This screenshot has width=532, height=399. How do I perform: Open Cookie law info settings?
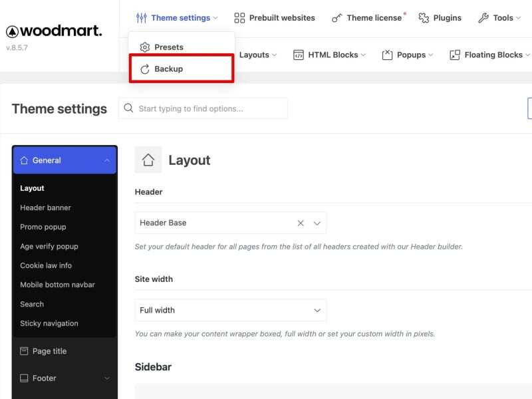tap(46, 265)
